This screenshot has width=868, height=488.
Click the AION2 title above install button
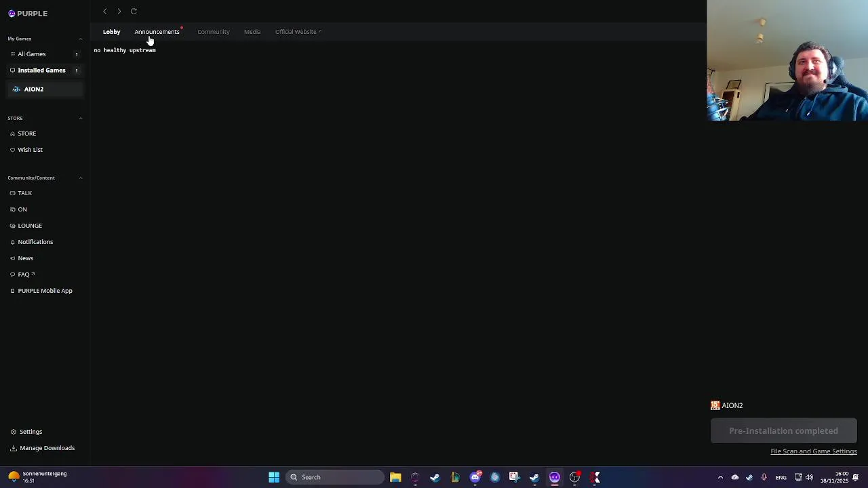click(732, 405)
